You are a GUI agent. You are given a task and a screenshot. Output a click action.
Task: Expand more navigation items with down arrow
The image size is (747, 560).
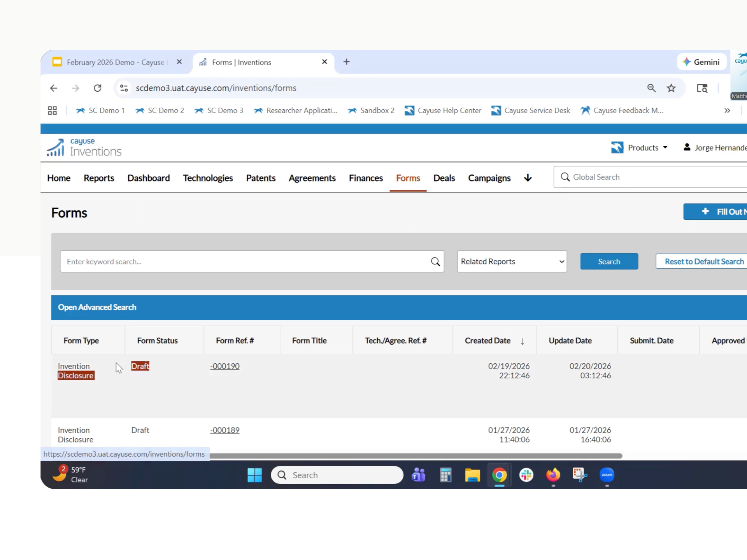click(528, 178)
